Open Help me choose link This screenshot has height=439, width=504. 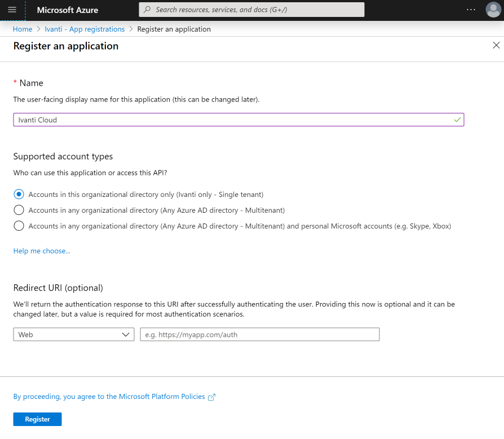click(x=42, y=251)
